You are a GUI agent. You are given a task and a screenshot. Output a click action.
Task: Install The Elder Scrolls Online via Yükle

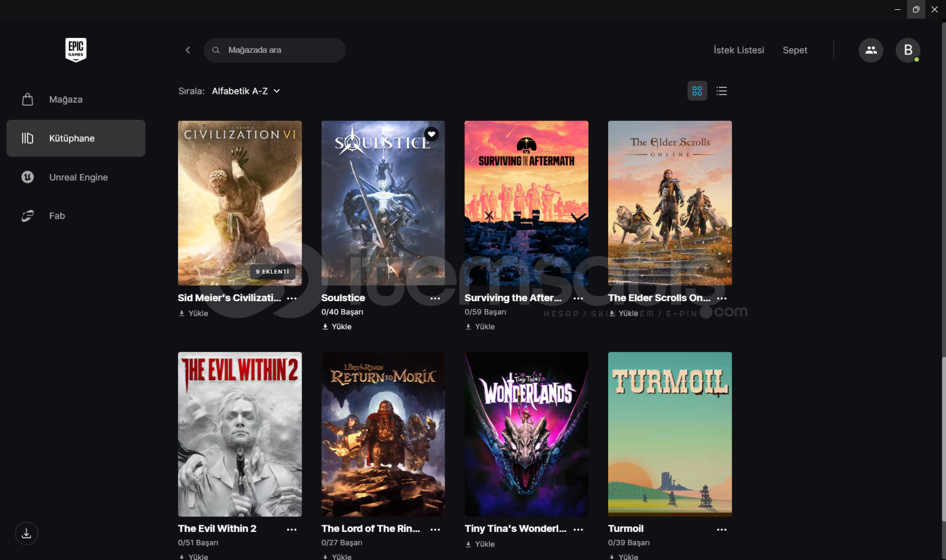[x=623, y=313]
